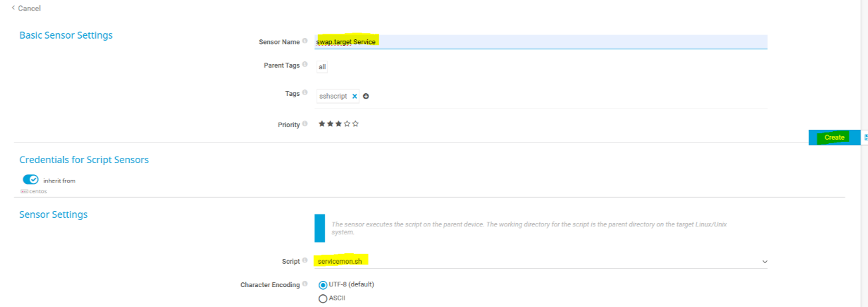868x307 pixels.
Task: Open the Script dropdown servicemon.sh
Action: (541, 262)
